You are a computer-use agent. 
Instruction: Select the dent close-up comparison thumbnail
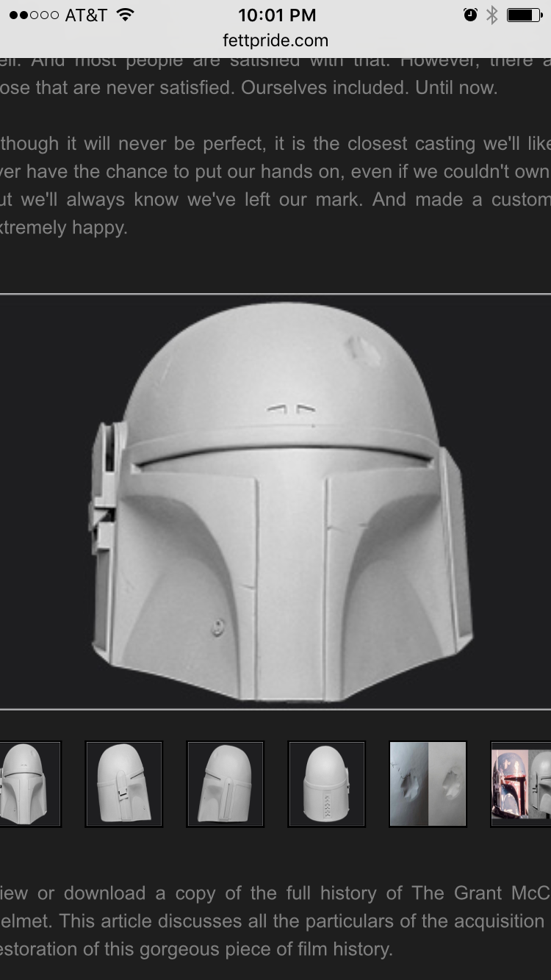click(x=428, y=784)
